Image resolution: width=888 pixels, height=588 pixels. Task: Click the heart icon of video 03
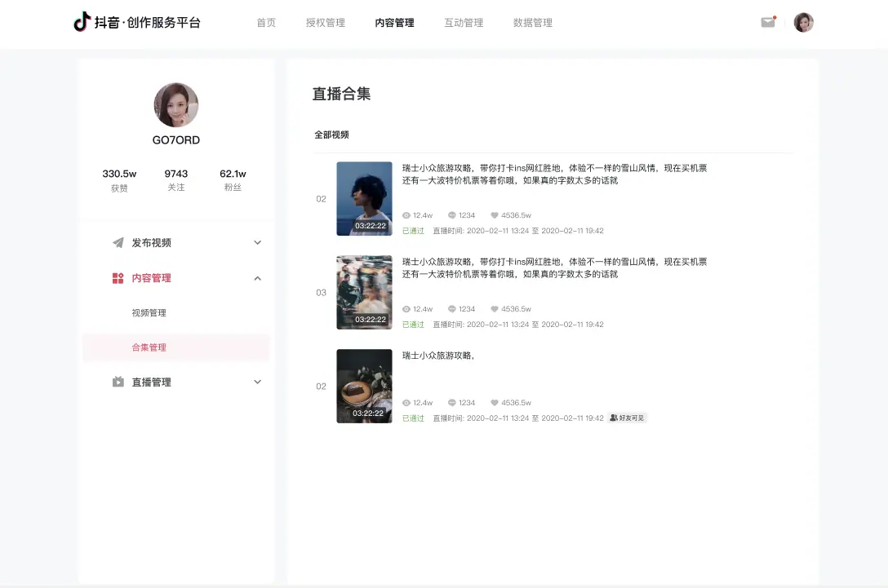pyautogui.click(x=495, y=309)
